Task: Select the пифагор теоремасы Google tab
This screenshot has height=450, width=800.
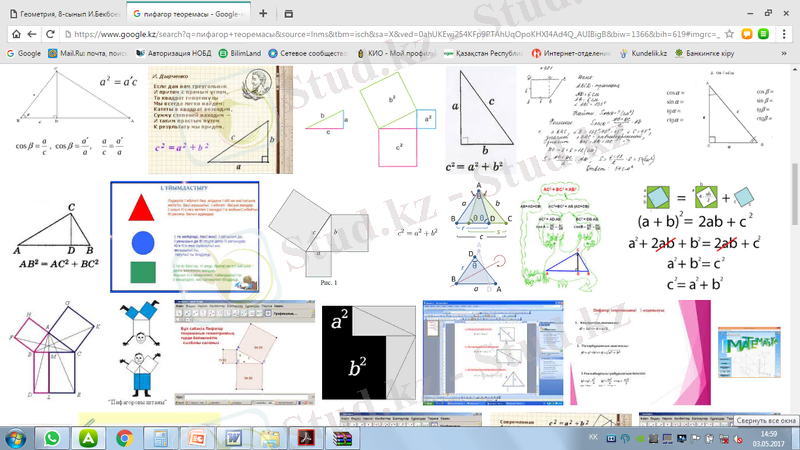Action: (188, 14)
